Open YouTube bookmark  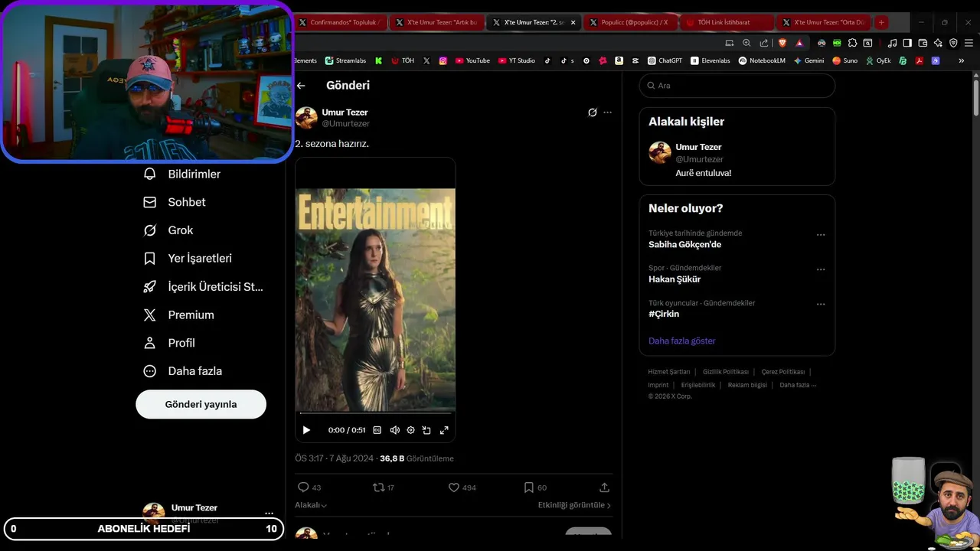point(472,60)
